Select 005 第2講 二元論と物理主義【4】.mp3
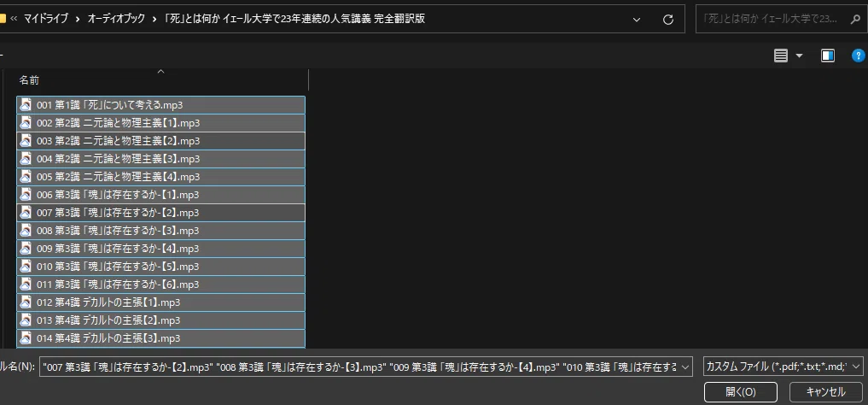This screenshot has width=868, height=405. coord(160,176)
